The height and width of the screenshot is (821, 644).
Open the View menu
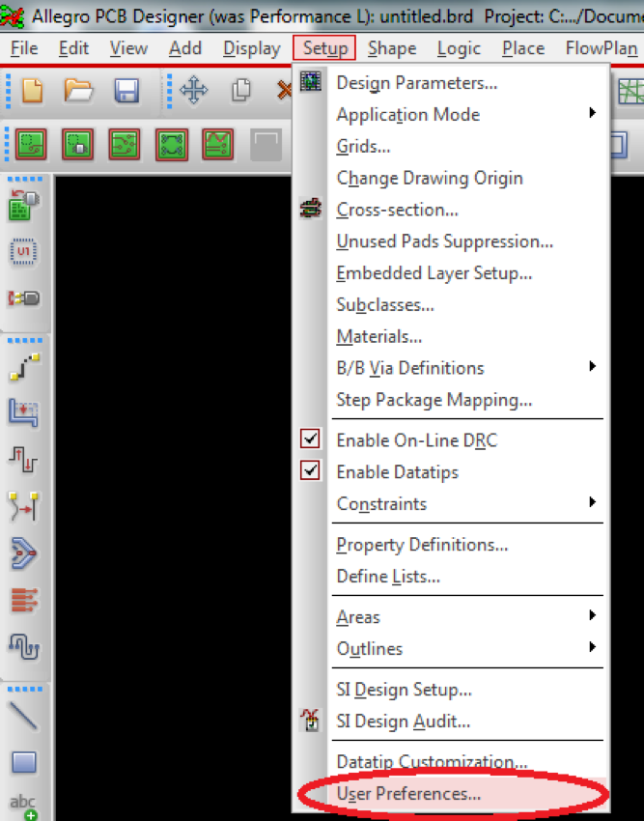[128, 48]
